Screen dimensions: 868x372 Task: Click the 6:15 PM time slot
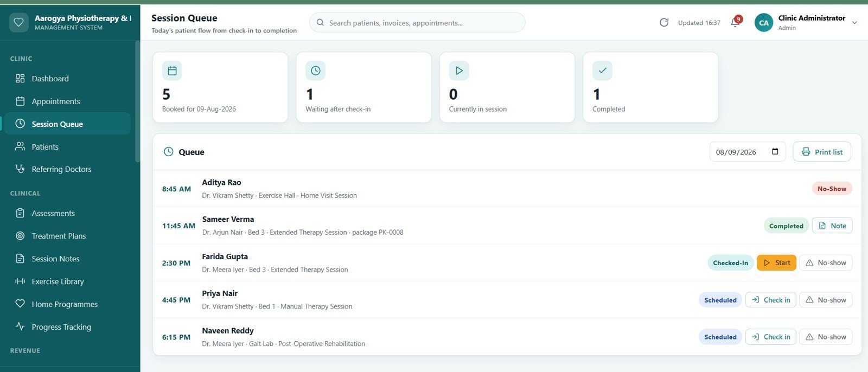176,337
